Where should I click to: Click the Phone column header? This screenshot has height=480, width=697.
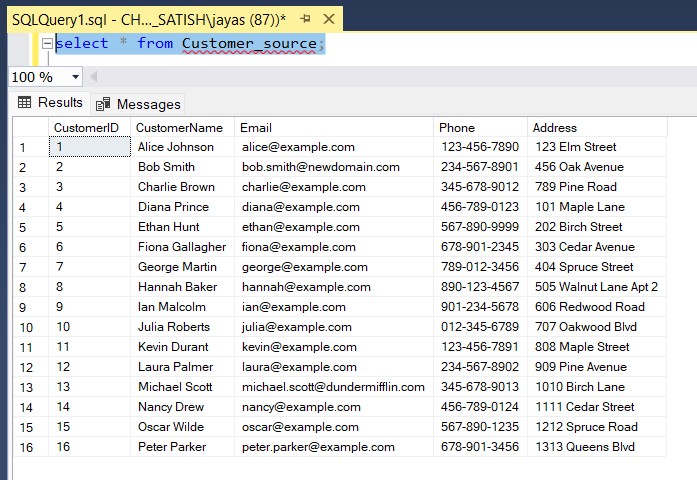point(480,128)
